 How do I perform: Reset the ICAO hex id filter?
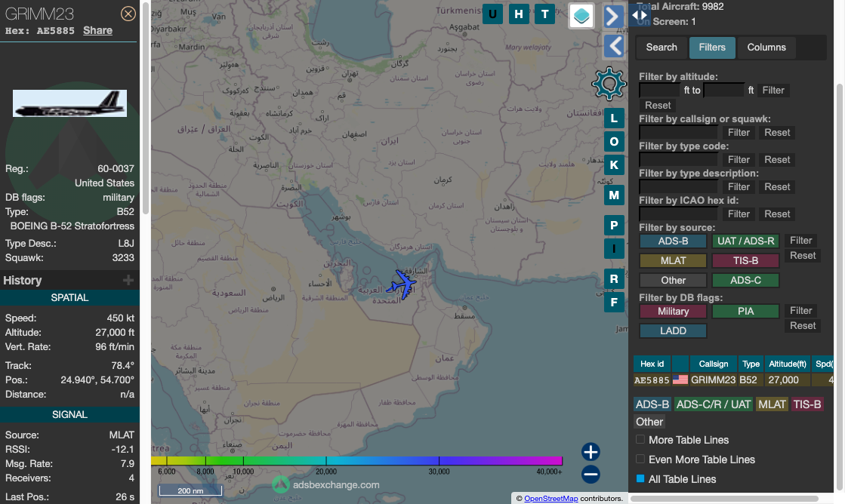tap(777, 214)
